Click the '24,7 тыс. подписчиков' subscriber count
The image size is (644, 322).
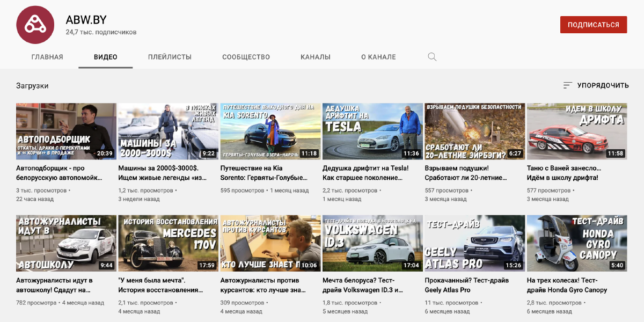(x=101, y=32)
